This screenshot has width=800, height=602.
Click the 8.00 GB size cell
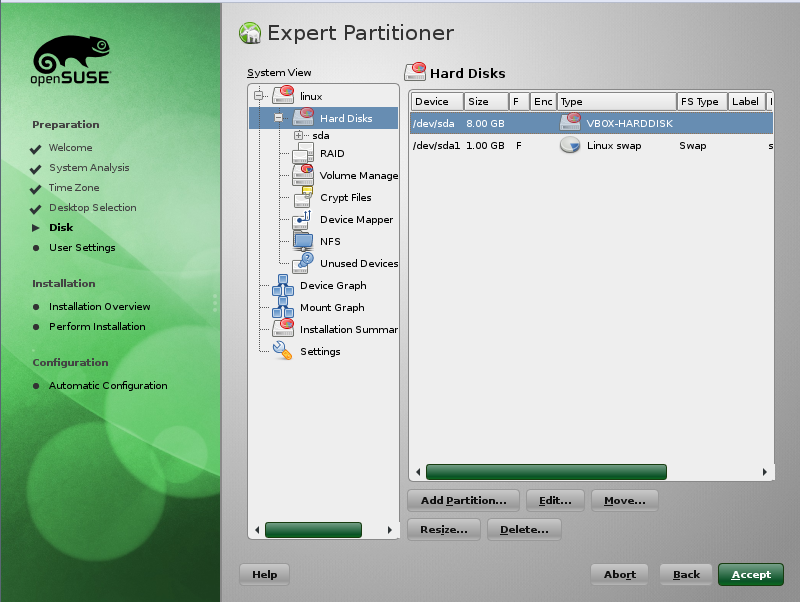click(x=485, y=123)
